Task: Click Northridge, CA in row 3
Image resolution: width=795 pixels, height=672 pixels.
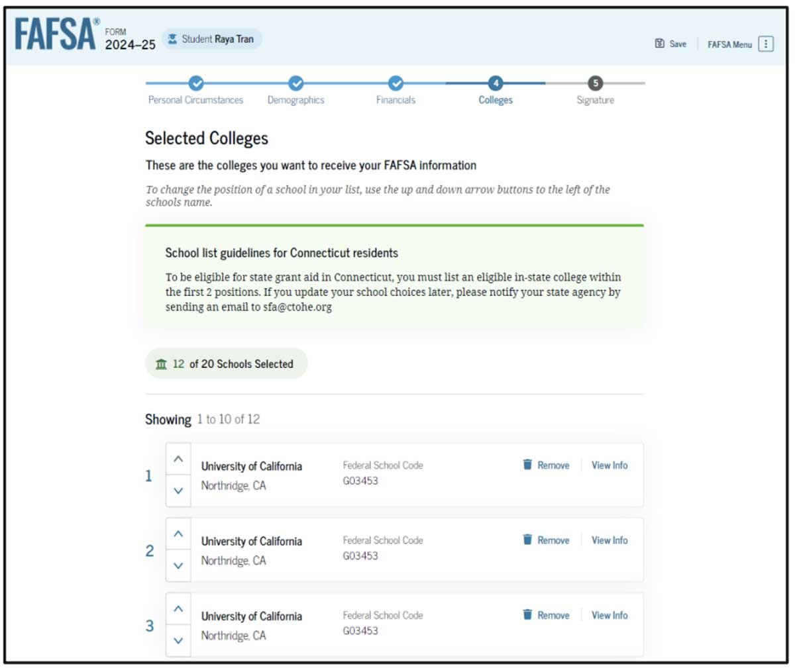Action: click(x=233, y=635)
